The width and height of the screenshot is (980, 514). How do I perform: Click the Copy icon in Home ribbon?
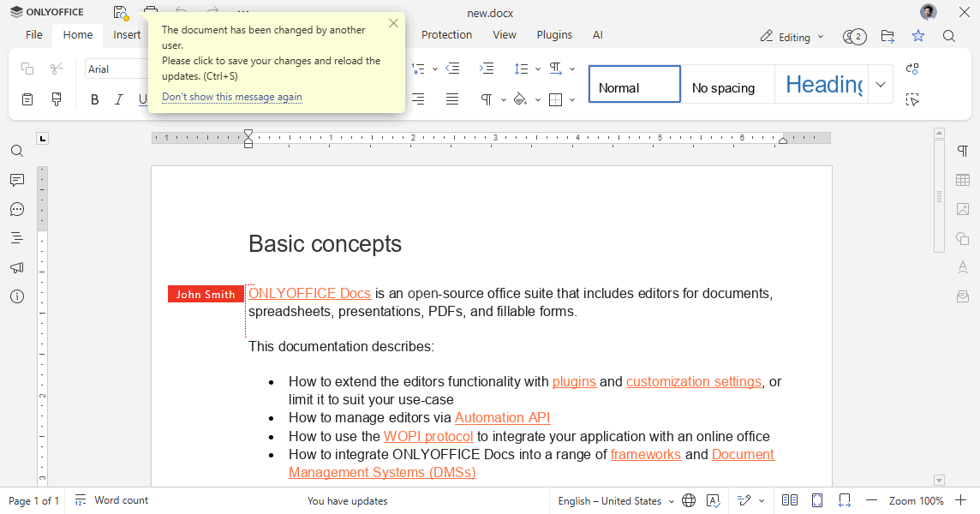[x=27, y=69]
